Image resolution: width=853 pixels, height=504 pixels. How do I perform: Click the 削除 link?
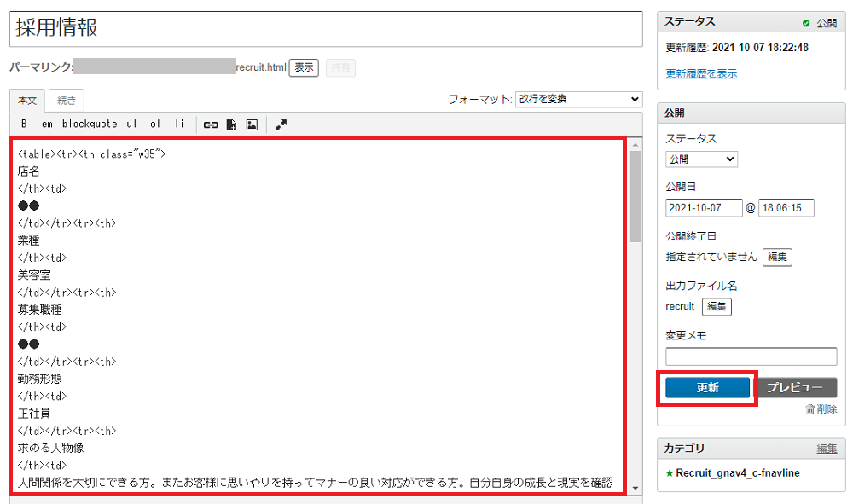[x=827, y=409]
